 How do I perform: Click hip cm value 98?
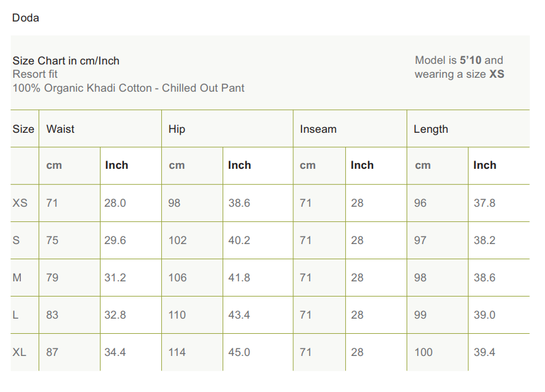coord(175,203)
